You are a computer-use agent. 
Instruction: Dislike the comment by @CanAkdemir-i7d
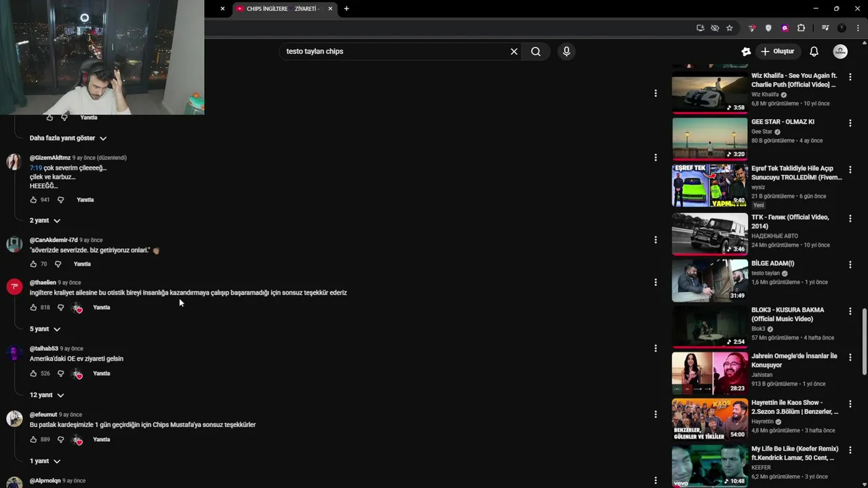click(x=58, y=264)
